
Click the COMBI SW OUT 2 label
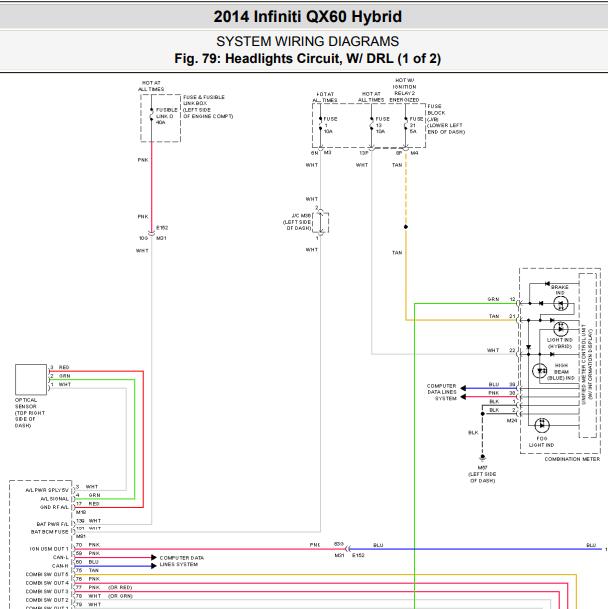(47, 600)
